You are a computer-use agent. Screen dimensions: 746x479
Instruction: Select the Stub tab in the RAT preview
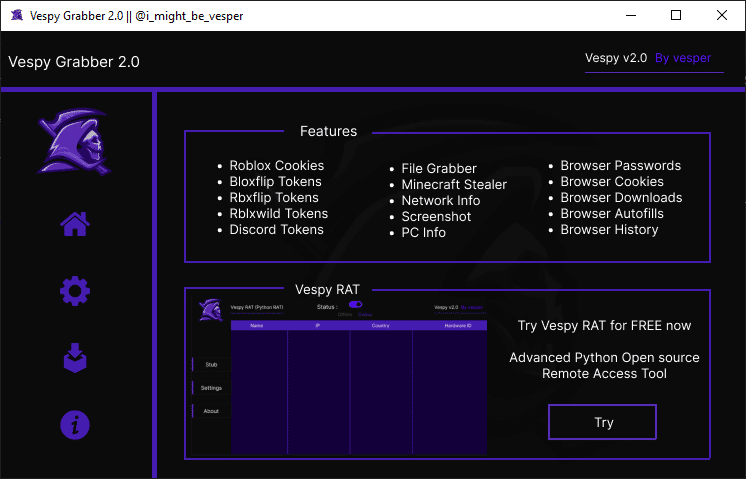point(211,365)
